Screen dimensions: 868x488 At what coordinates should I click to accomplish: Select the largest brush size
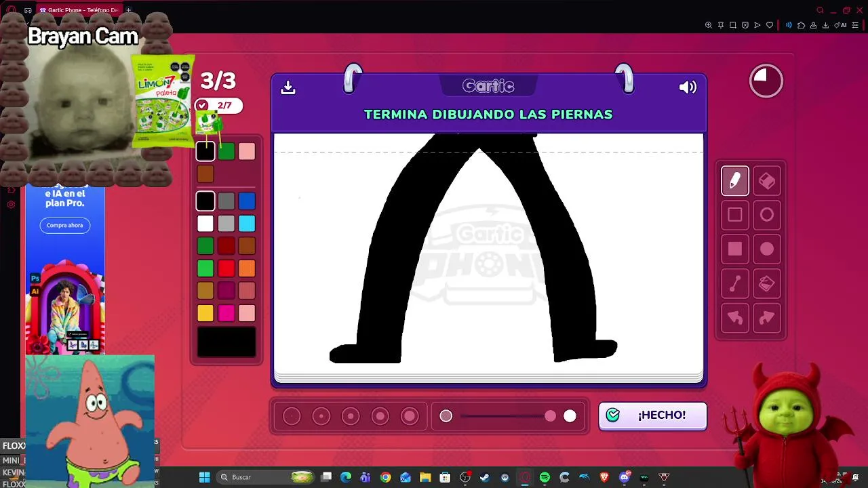pos(410,416)
